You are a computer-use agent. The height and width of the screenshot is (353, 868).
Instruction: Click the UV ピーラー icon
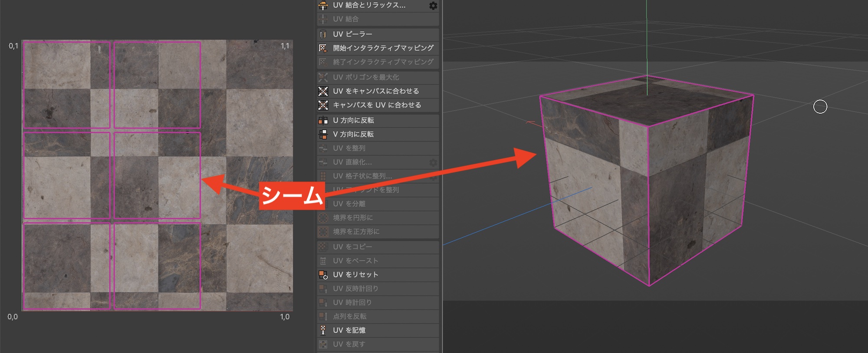(x=323, y=34)
